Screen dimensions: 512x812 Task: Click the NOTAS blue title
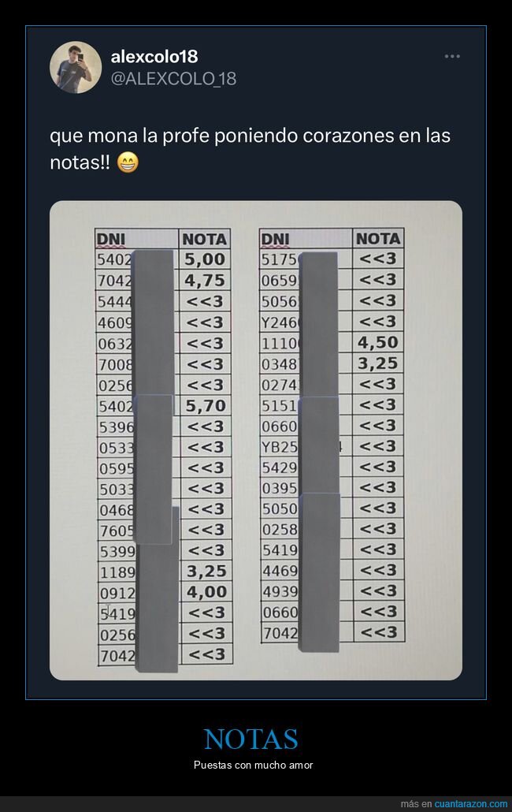coord(250,739)
